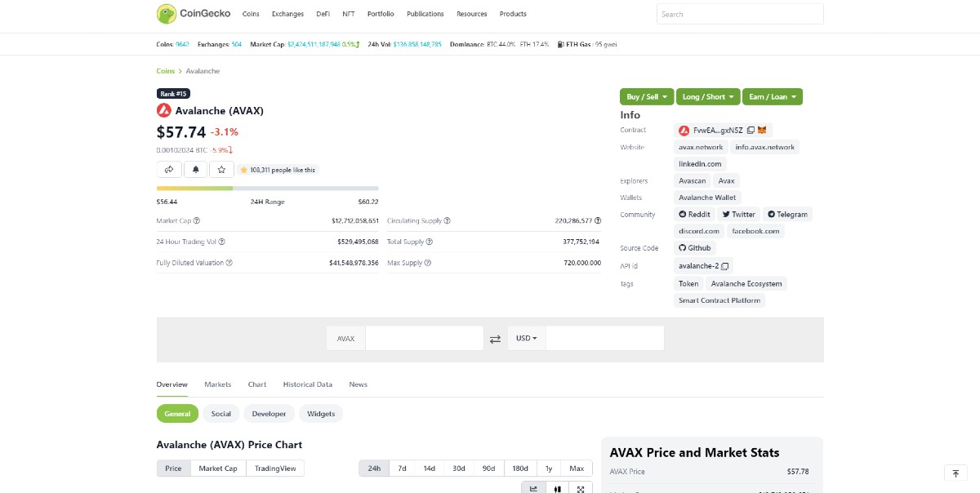980x493 pixels.
Task: Open the Exchanges navigation menu
Action: (x=287, y=14)
